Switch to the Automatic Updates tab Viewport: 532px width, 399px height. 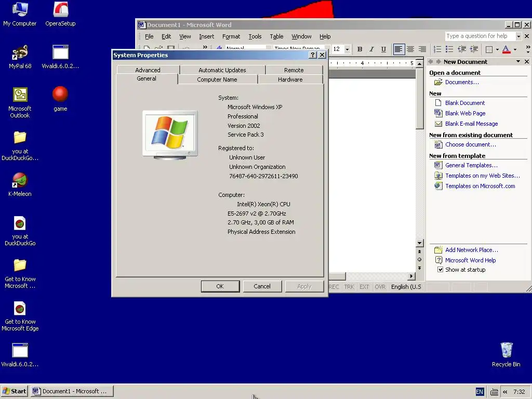[222, 70]
